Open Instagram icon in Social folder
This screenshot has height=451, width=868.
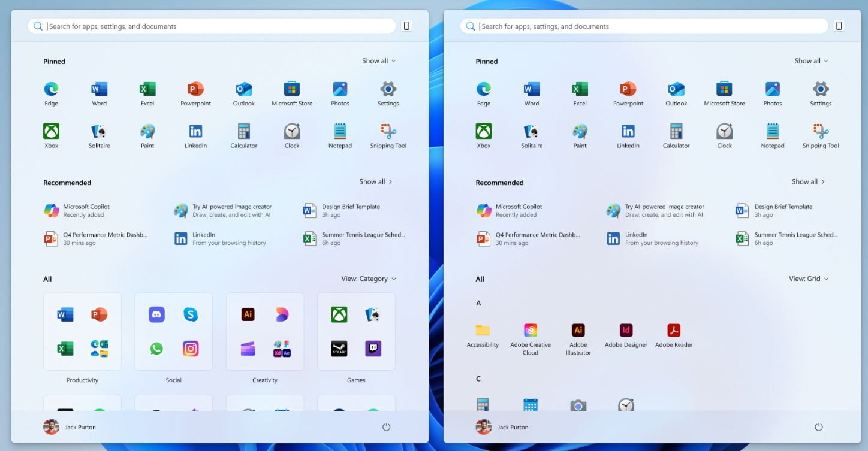[191, 349]
